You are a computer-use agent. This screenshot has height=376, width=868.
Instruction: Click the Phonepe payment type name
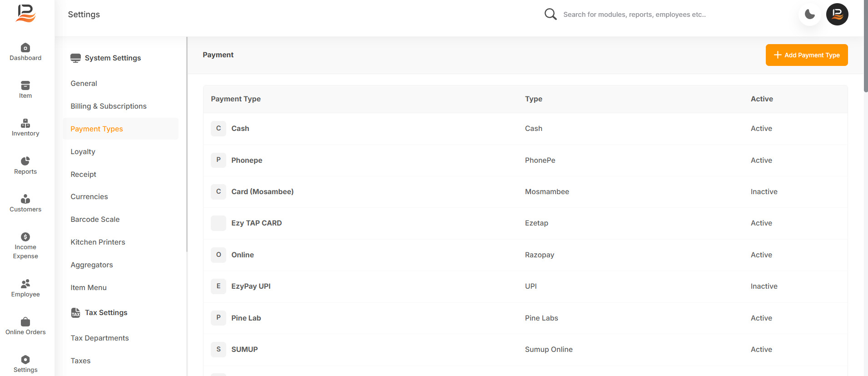247,160
